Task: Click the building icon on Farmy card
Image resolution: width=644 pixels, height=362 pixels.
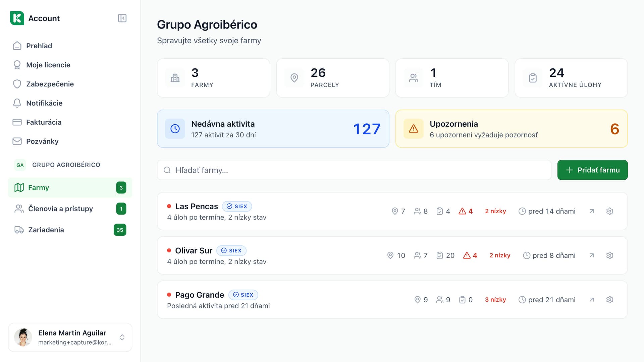Action: point(175,78)
